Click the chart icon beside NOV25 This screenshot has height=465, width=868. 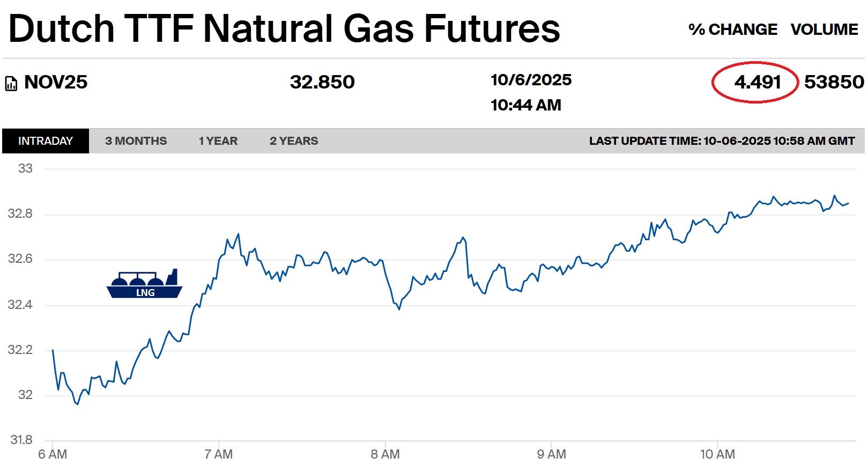[11, 84]
